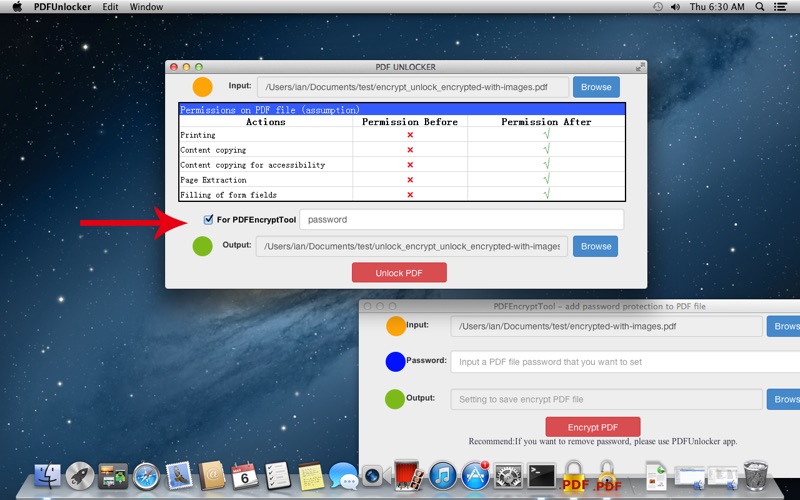
Task: Click PDFEncryptTool Output save path field
Action: click(606, 399)
